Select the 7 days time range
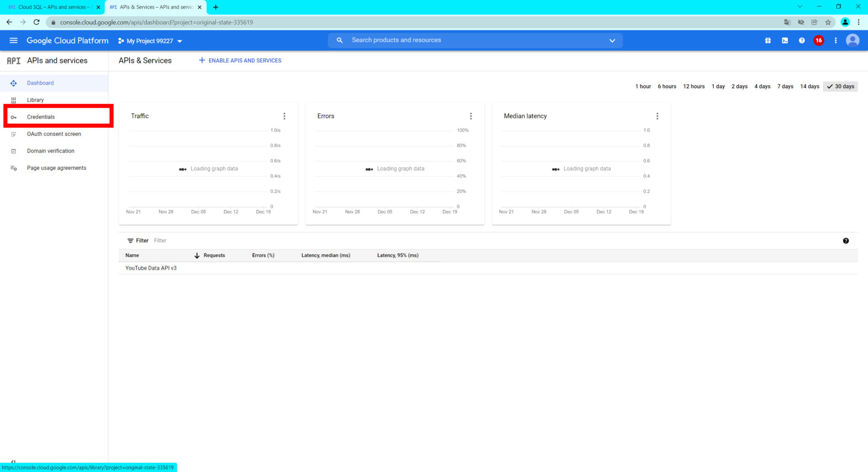The width and height of the screenshot is (868, 472). pos(785,86)
